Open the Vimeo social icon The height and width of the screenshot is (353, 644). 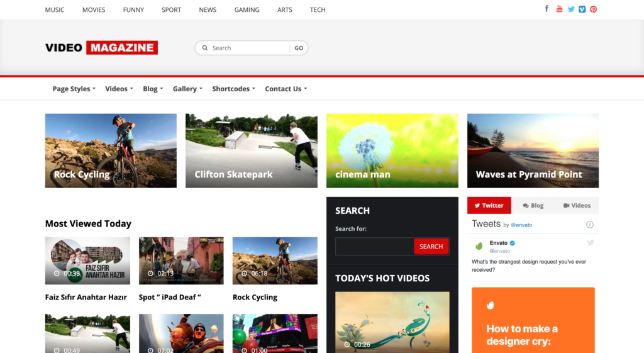tap(582, 9)
